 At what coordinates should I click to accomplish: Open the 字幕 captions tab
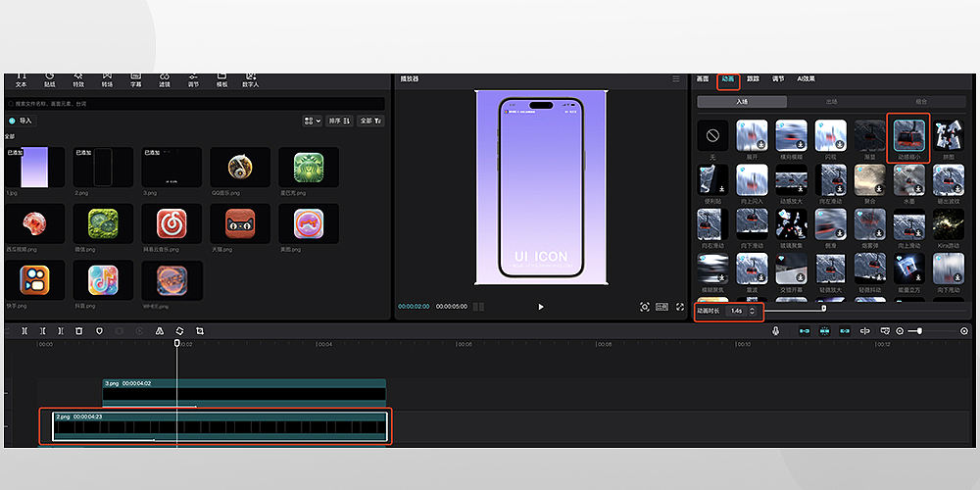point(135,79)
